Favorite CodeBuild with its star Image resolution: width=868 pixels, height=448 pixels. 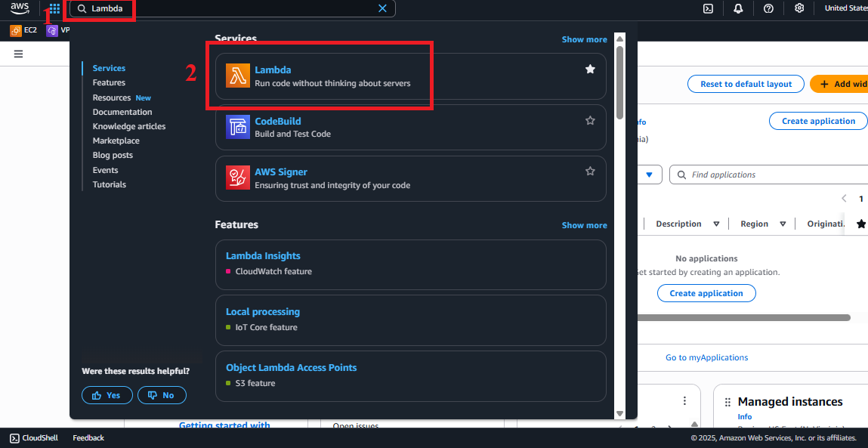590,120
